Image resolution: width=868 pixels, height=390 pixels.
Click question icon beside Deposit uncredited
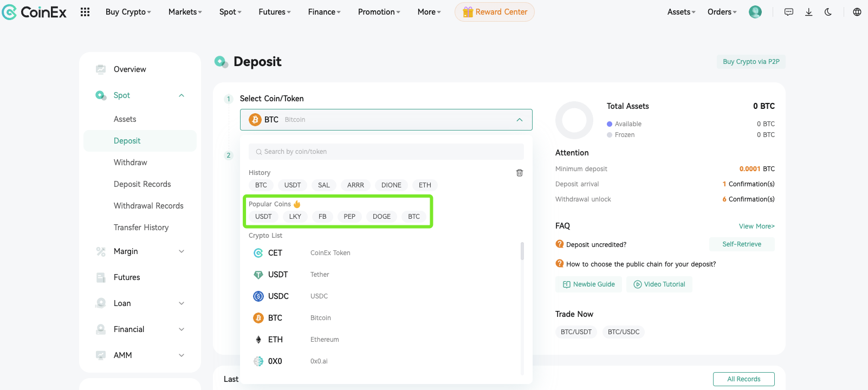click(560, 244)
